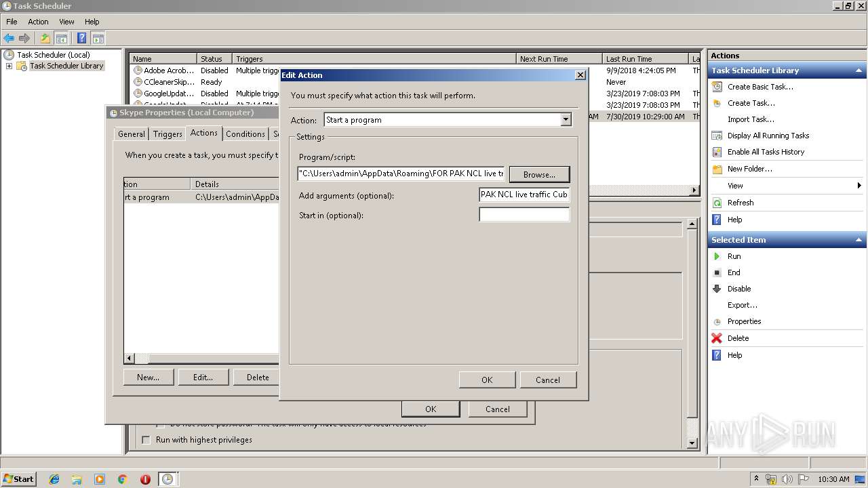Screen dimensions: 868x488
Task: Click the Back arrow toolbar icon
Action: click(9, 38)
